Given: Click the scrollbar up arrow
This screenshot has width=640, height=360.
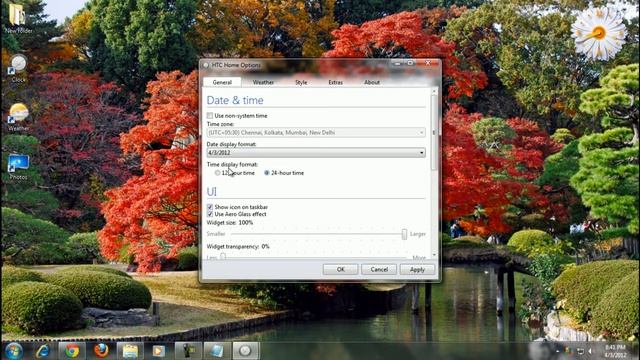Looking at the screenshot, I should click(434, 91).
